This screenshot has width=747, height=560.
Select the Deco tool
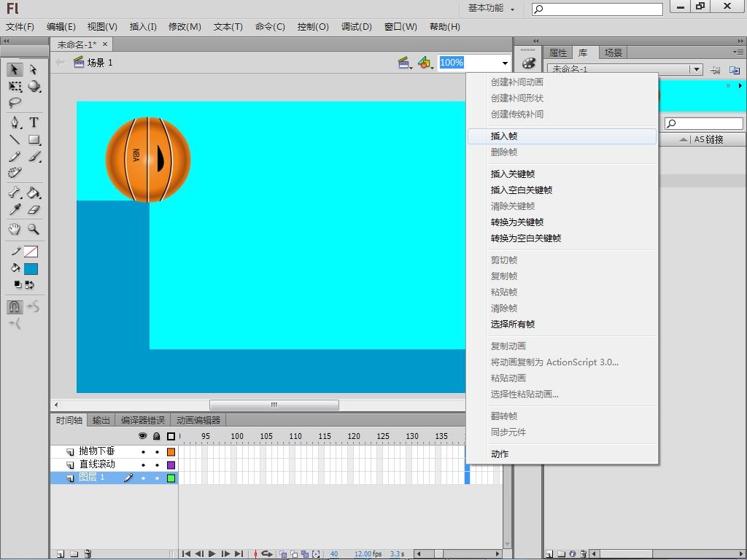(x=15, y=172)
